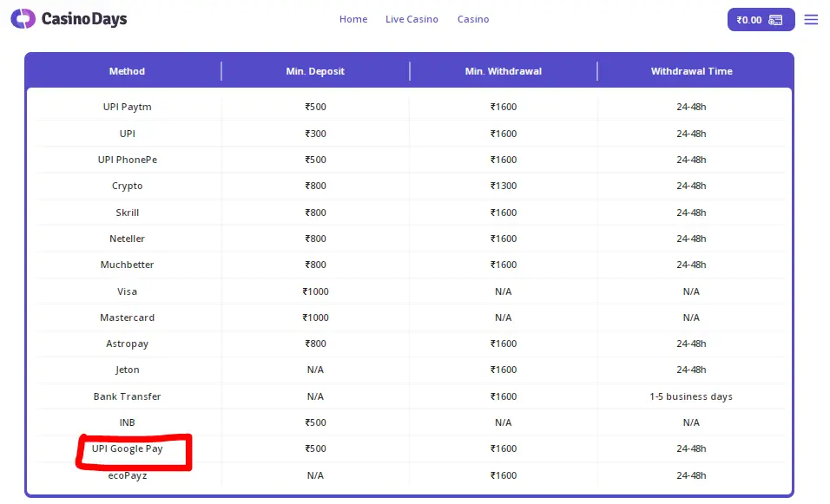Open the Live Casino menu link
Image resolution: width=830 pixels, height=504 pixels.
coord(412,19)
